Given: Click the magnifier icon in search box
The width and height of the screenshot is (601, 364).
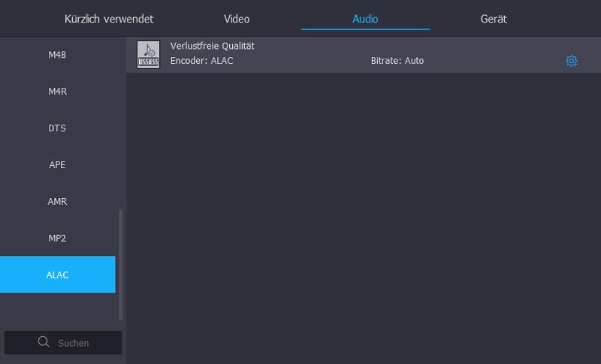Looking at the screenshot, I should 44,342.
